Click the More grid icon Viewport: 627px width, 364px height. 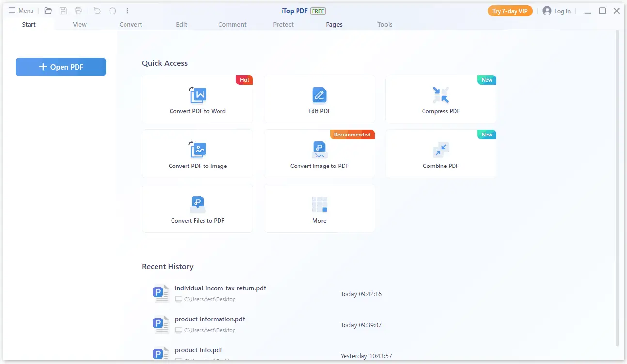click(319, 204)
